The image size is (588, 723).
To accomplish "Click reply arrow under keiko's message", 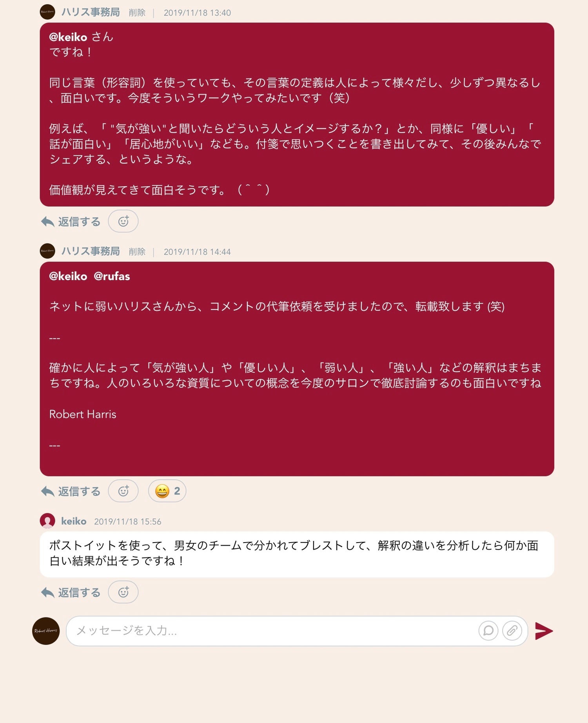I will pos(47,592).
